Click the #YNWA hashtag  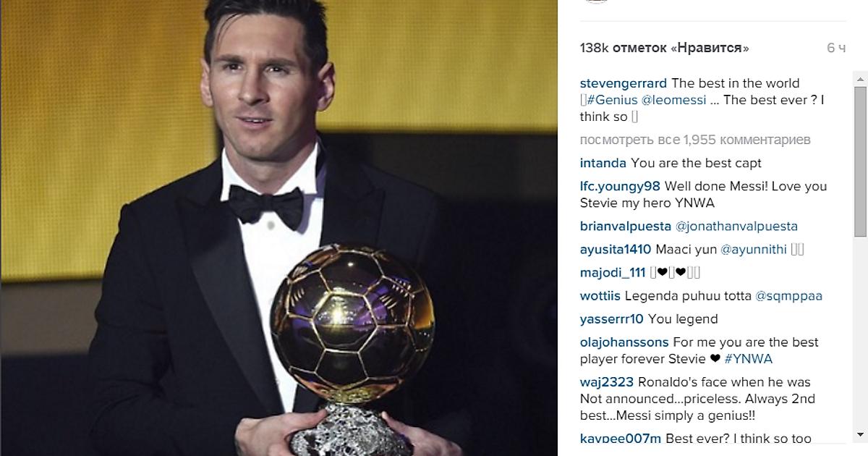coord(749,359)
